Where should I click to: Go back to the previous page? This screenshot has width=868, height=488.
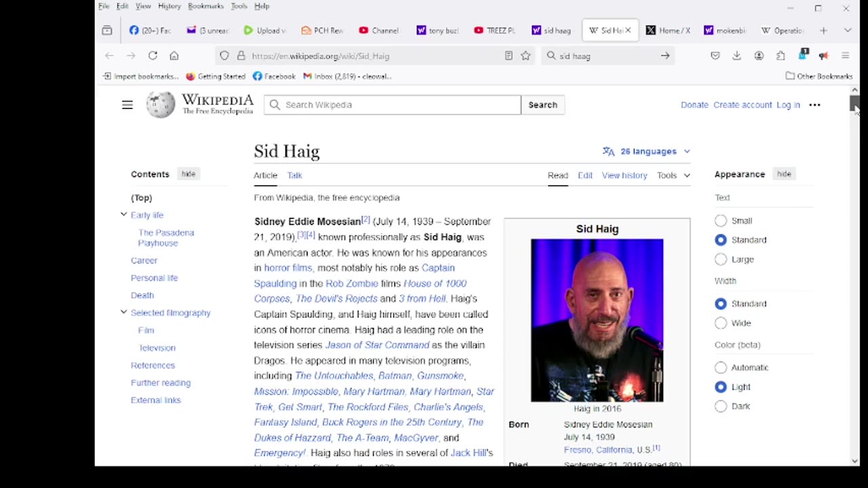pyautogui.click(x=109, y=56)
